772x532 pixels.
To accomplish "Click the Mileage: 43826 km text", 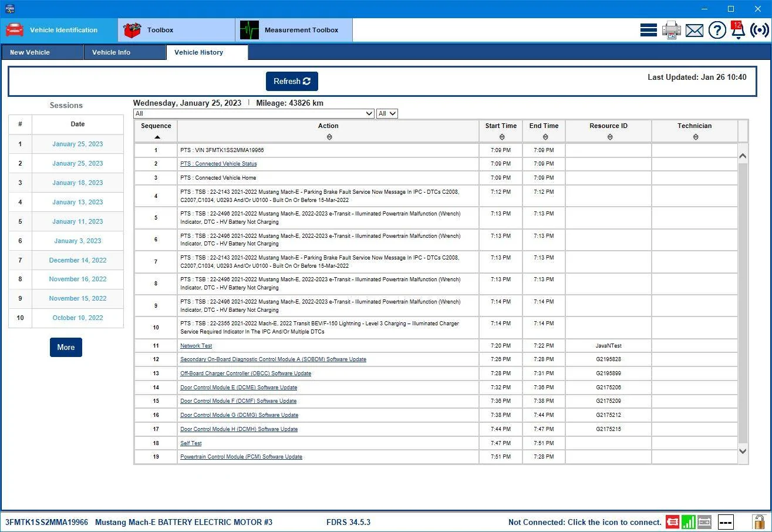I will [x=289, y=103].
